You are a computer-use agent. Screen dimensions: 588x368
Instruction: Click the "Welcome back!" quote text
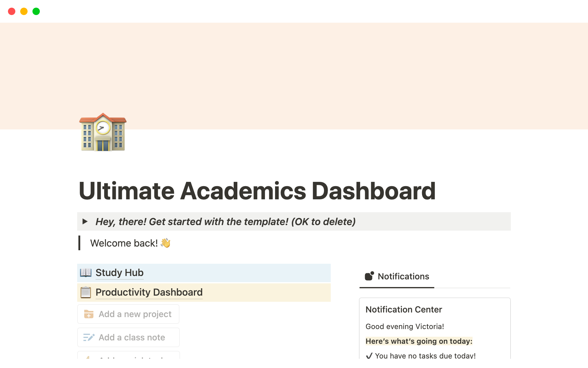click(x=124, y=243)
